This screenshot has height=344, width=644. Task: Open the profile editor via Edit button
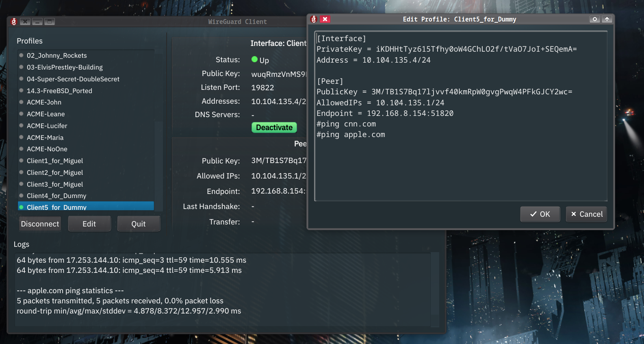pyautogui.click(x=89, y=224)
